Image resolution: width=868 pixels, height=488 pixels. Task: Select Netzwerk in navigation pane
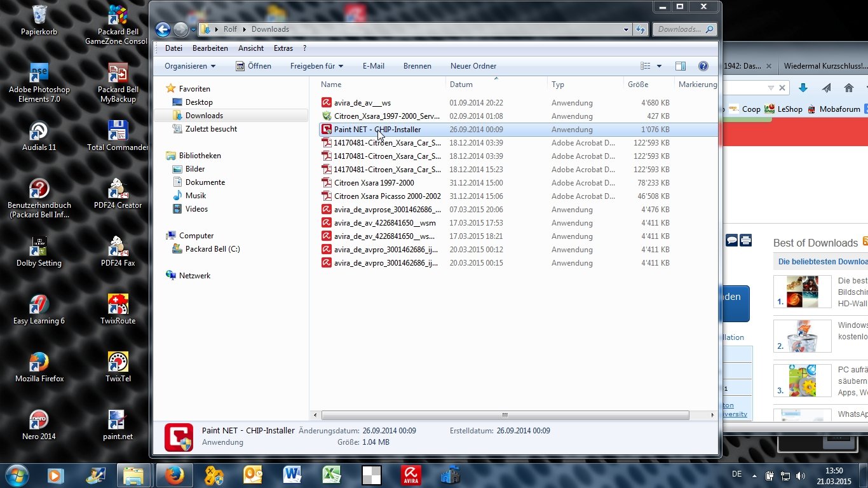pyautogui.click(x=194, y=276)
